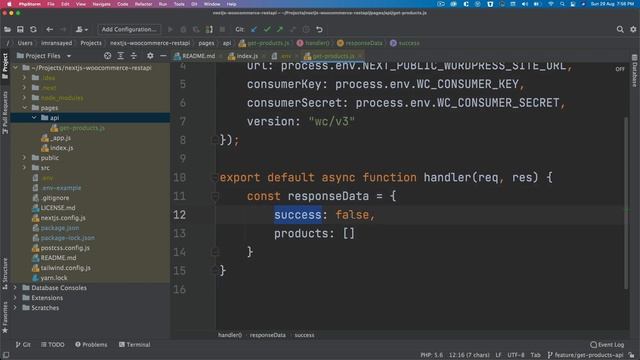Expand the Extensions node

(16, 298)
